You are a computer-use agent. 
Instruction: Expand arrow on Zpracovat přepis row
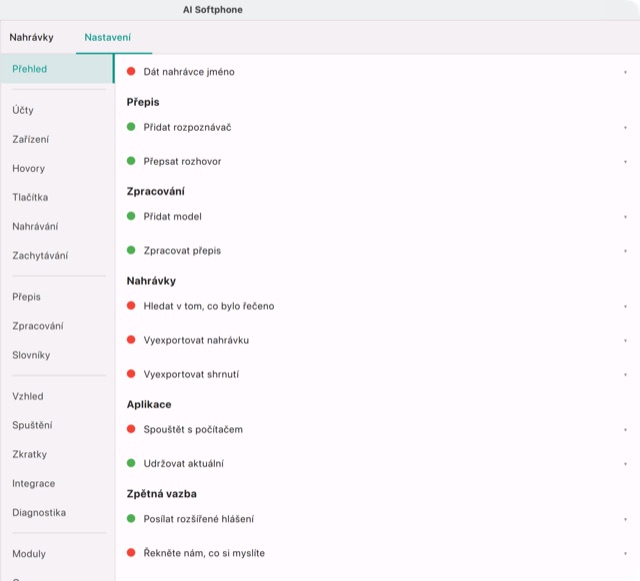[625, 251]
